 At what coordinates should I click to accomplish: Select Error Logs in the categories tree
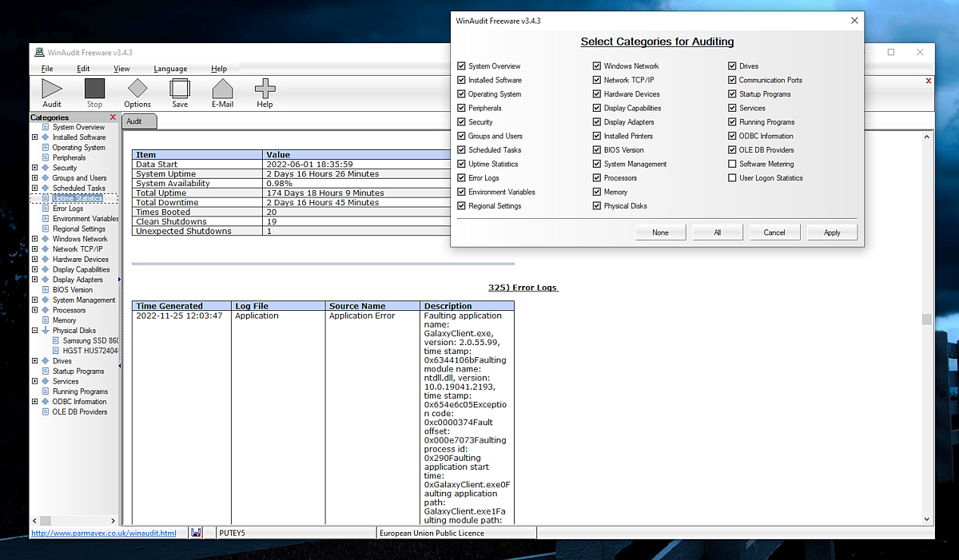68,209
